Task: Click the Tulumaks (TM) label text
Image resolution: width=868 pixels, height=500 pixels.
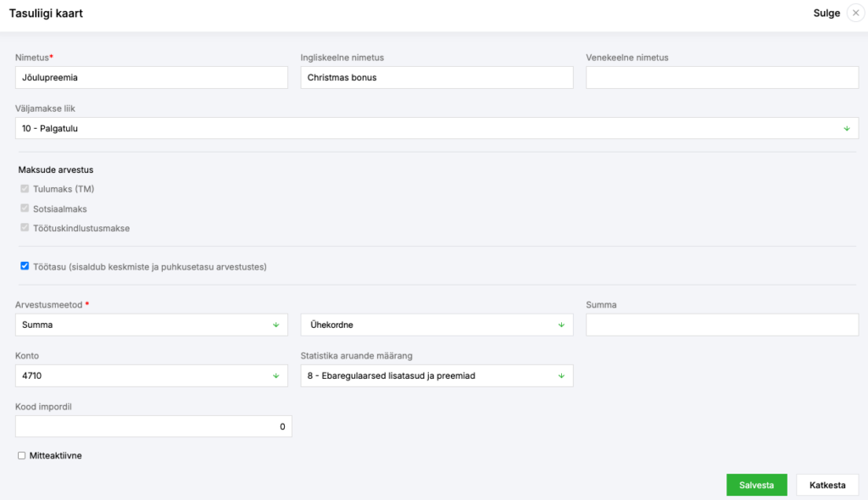Action: click(x=64, y=189)
